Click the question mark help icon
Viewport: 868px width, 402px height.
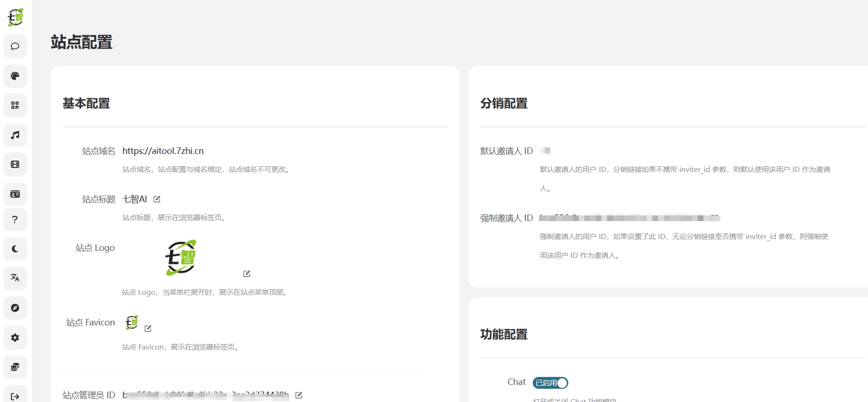tap(15, 220)
